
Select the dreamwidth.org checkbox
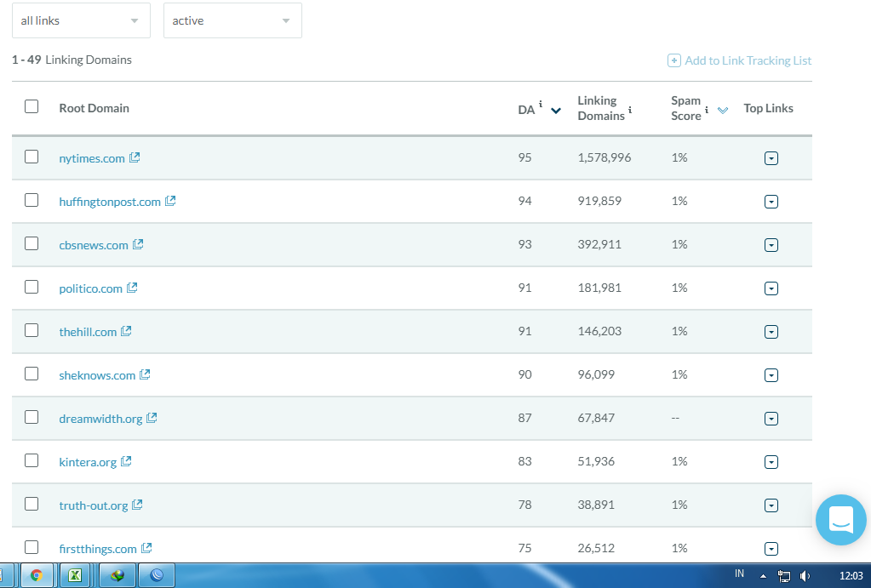[x=32, y=417]
